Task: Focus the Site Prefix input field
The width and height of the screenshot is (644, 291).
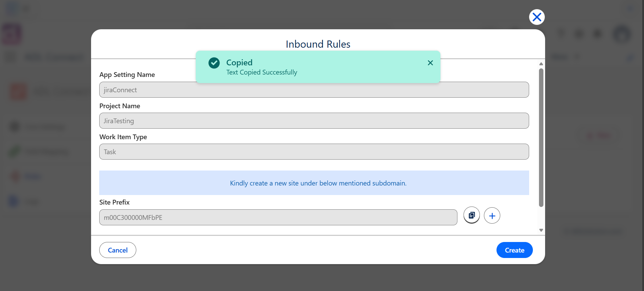Action: pos(278,217)
